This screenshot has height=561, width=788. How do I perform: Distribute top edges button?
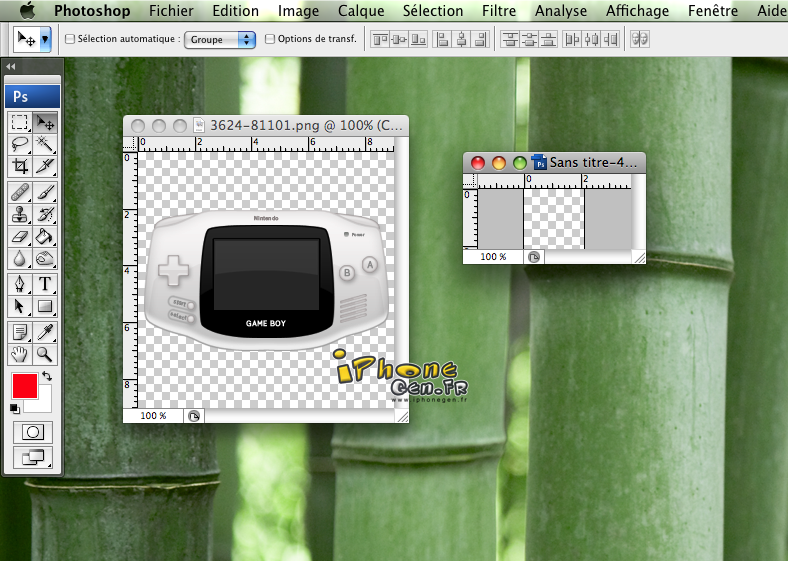510,39
